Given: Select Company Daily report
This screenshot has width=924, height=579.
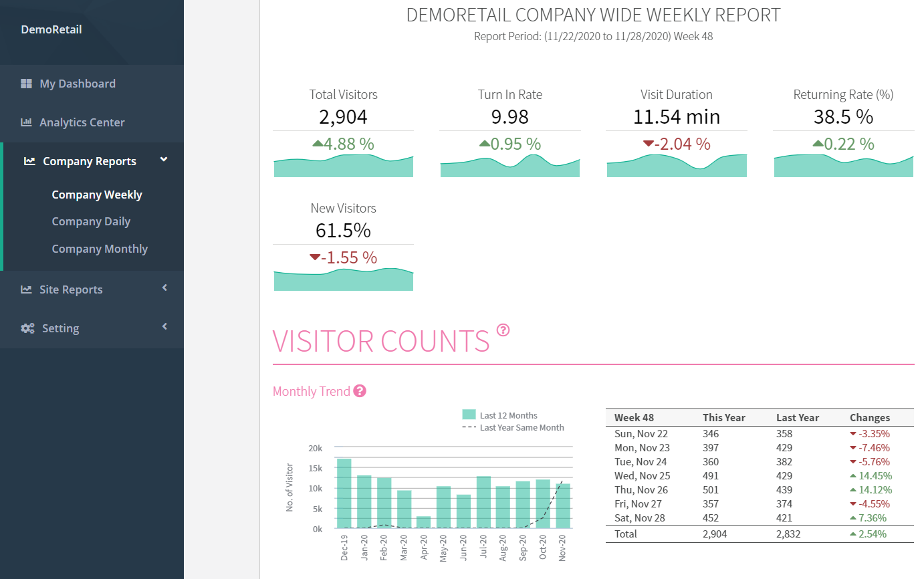Looking at the screenshot, I should point(91,221).
